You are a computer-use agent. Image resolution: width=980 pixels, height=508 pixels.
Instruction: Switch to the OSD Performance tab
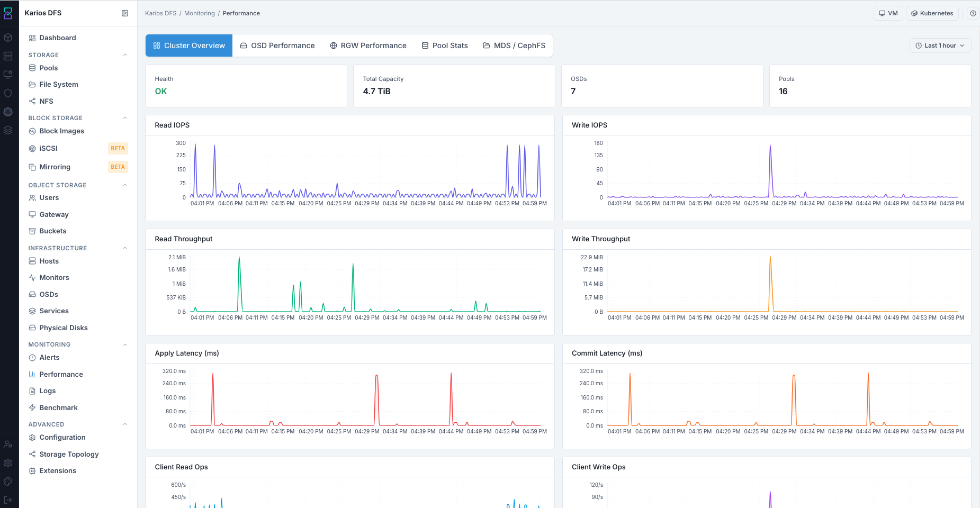pos(277,46)
